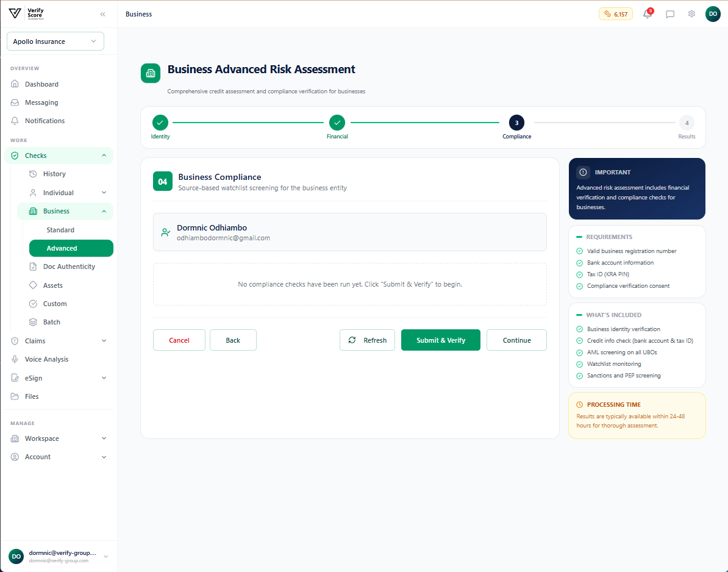Click the Doc Authenticity document icon
Image resolution: width=728 pixels, height=572 pixels.
[33, 266]
